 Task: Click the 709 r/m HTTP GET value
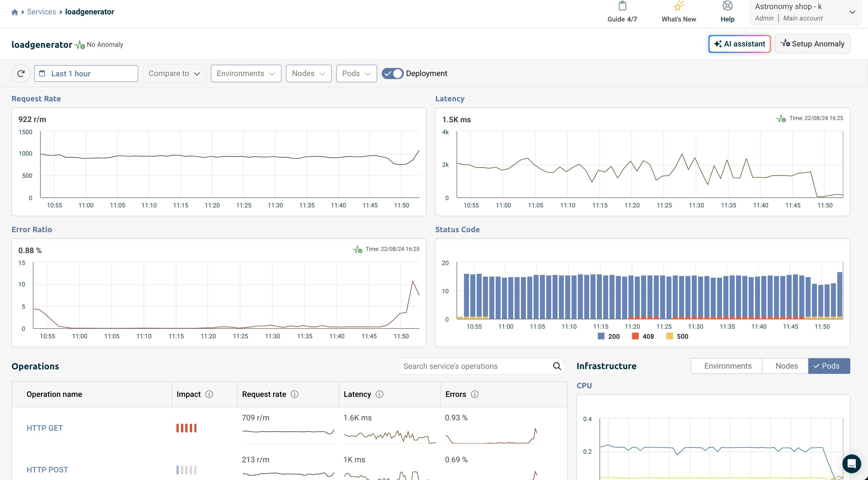[256, 418]
